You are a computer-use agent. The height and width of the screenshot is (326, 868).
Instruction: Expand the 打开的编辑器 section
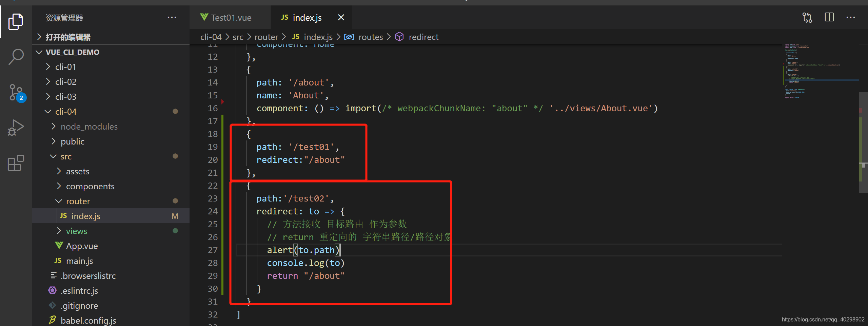[x=39, y=37]
